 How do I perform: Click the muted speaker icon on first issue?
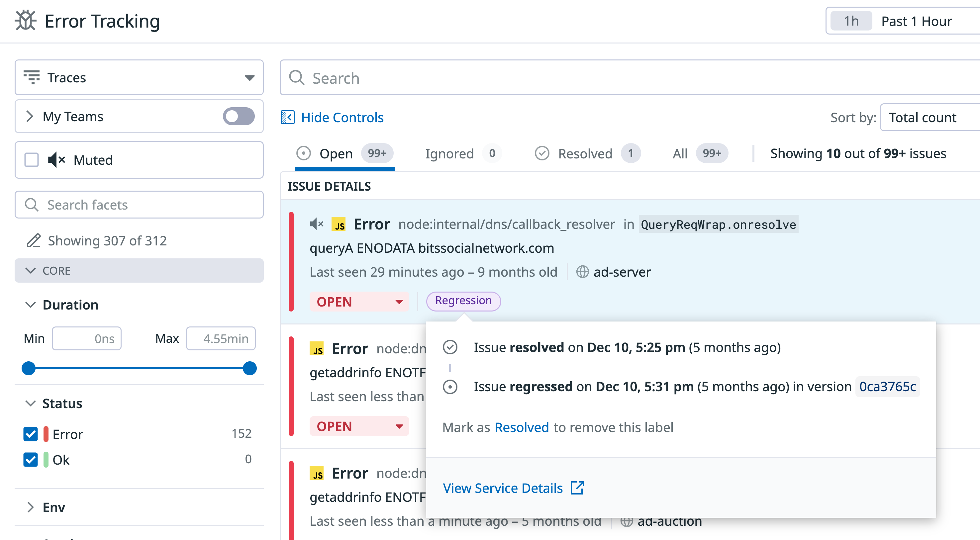316,224
